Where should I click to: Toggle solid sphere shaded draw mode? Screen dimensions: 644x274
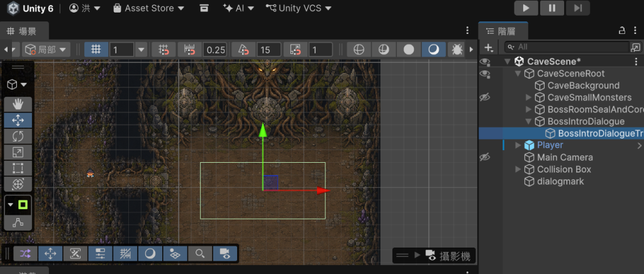[x=409, y=50]
